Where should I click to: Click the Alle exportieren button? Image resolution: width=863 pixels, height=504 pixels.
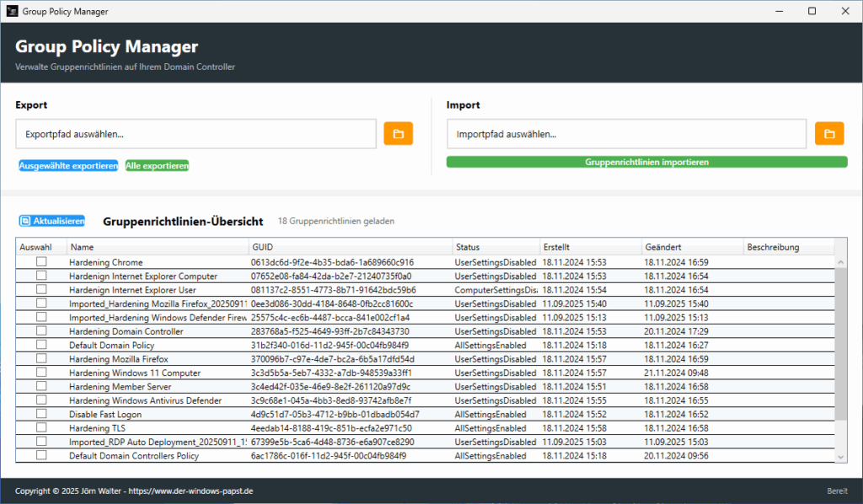click(x=156, y=165)
